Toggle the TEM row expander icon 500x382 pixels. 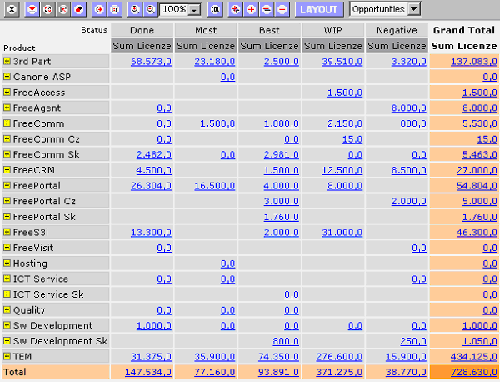click(x=7, y=356)
